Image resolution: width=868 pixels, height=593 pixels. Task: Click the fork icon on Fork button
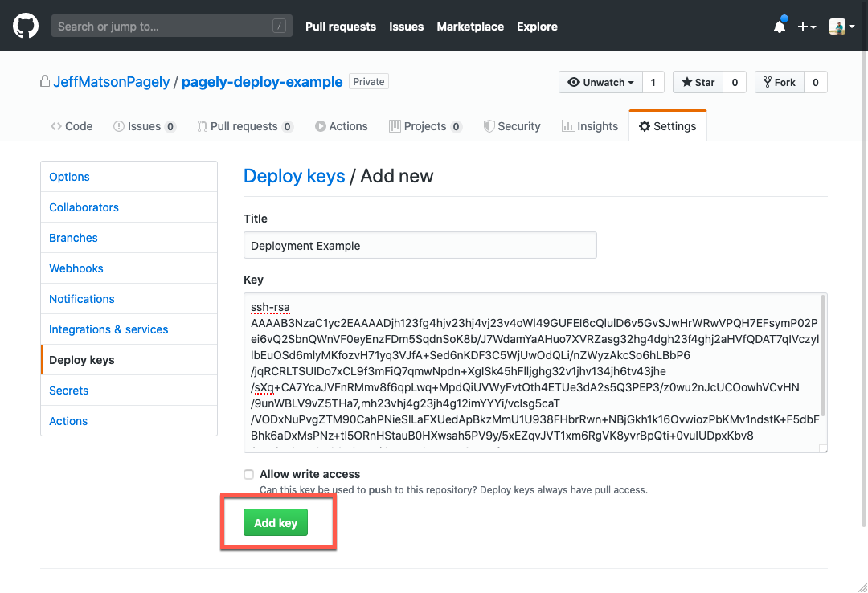click(768, 82)
